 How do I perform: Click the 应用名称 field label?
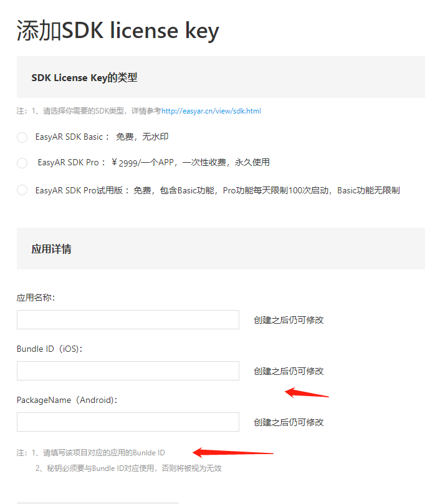(x=36, y=298)
